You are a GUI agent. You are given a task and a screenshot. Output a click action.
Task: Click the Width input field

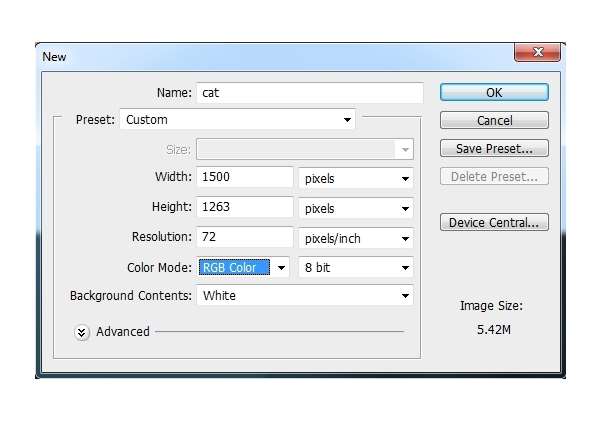click(245, 178)
